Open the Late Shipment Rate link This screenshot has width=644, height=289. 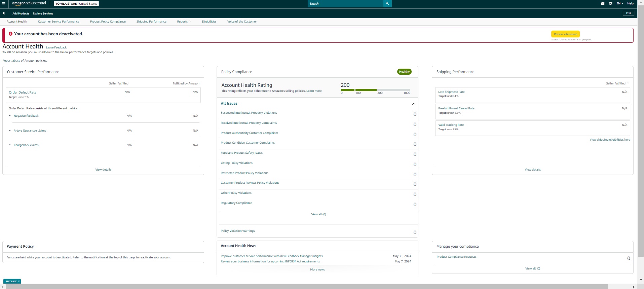click(x=451, y=92)
